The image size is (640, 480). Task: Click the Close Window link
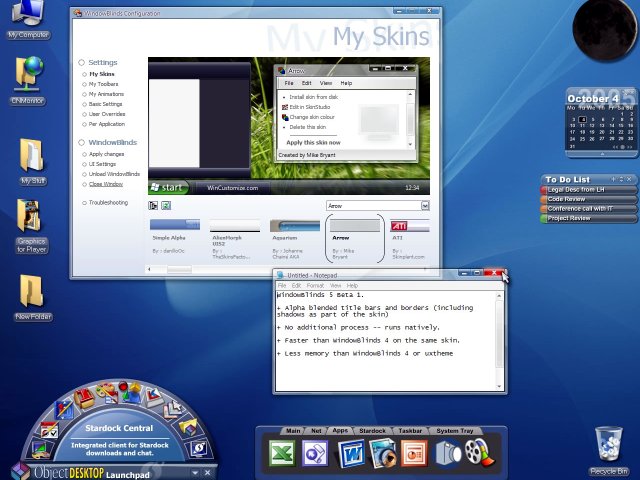point(106,184)
